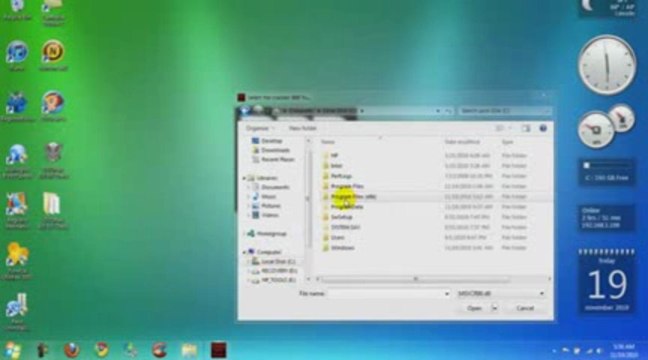Screen dimensions: 648x360
Task: Select the RECOVERY (D:) drive
Action: 279,271
